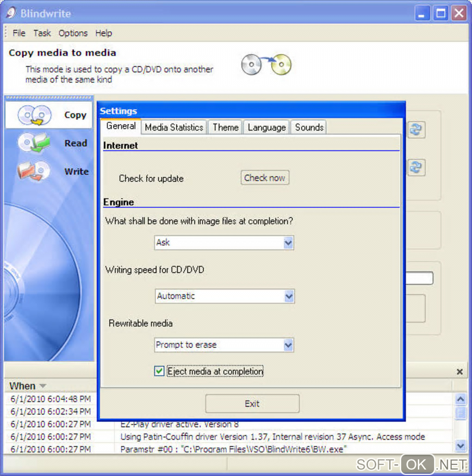
Task: Switch to the Language tab
Action: click(x=267, y=127)
